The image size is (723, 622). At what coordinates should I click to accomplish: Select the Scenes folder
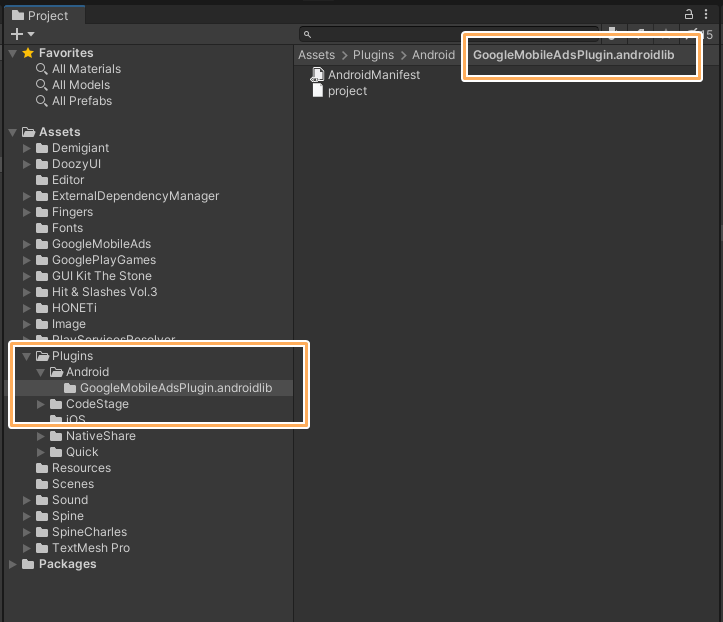click(x=73, y=484)
